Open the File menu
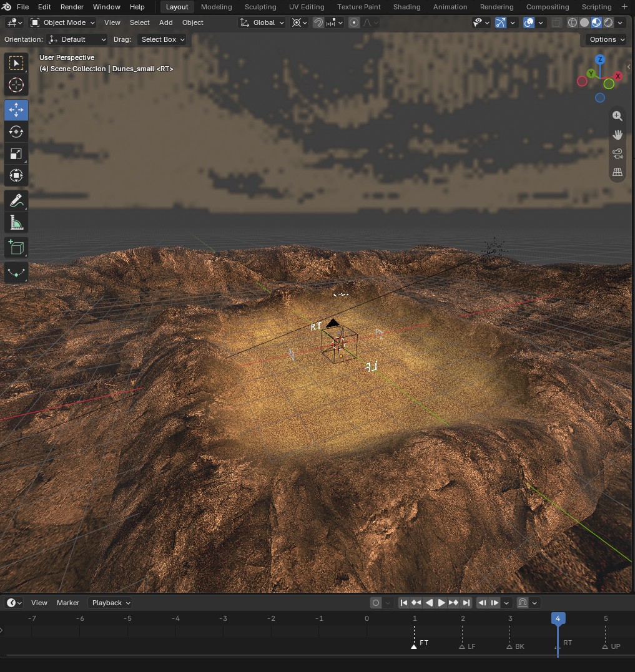 coord(22,7)
